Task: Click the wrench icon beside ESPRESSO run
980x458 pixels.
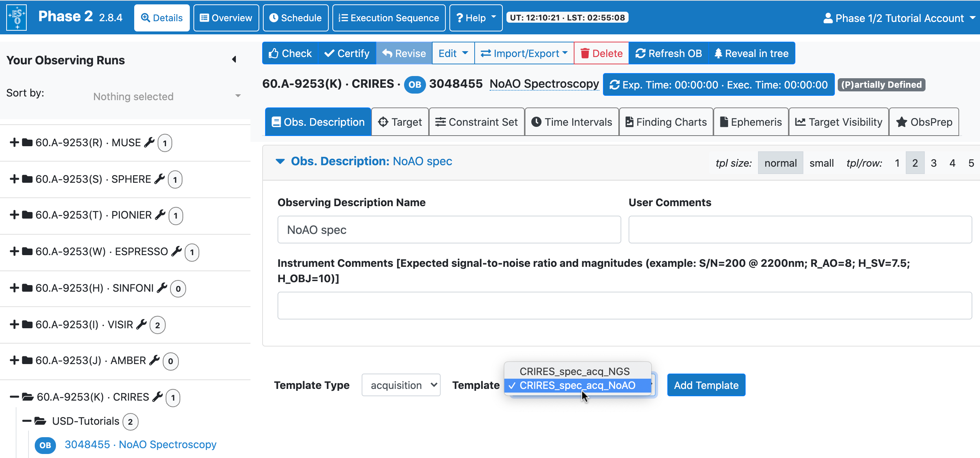Action: [x=176, y=251]
